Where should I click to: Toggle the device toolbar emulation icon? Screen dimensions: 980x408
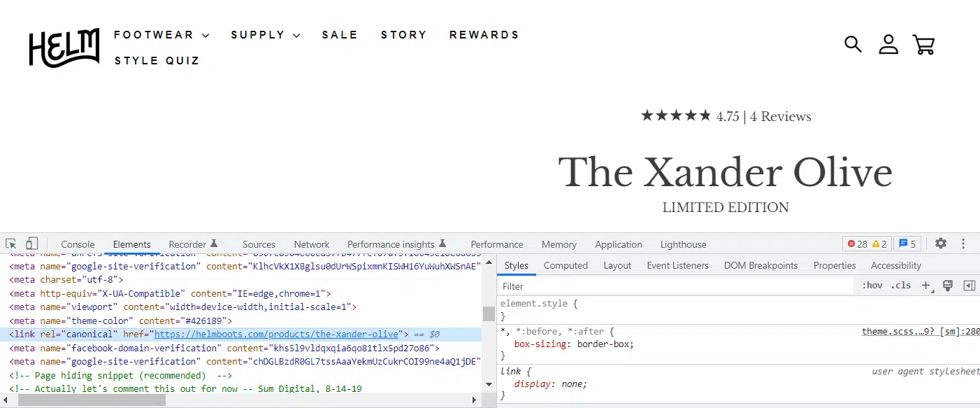(31, 242)
